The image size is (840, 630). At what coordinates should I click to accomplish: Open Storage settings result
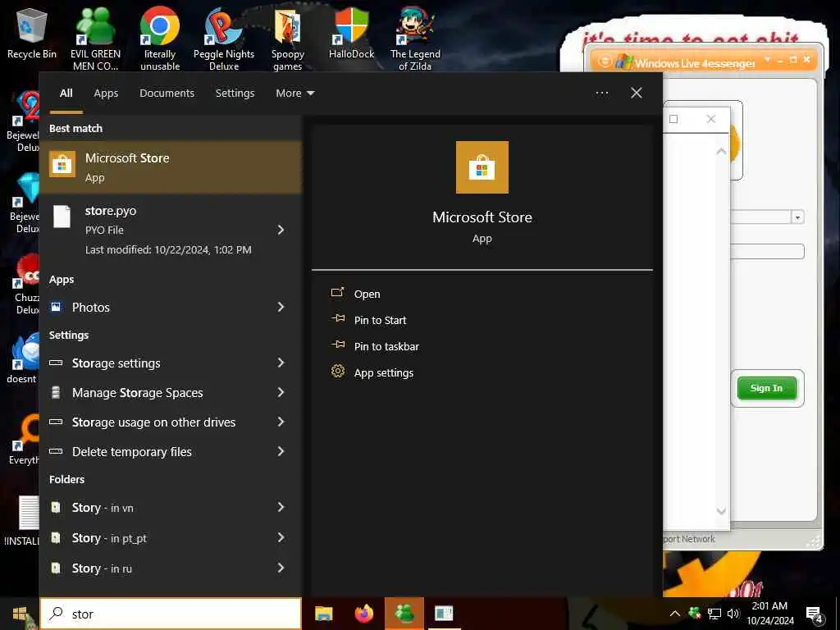pos(171,363)
